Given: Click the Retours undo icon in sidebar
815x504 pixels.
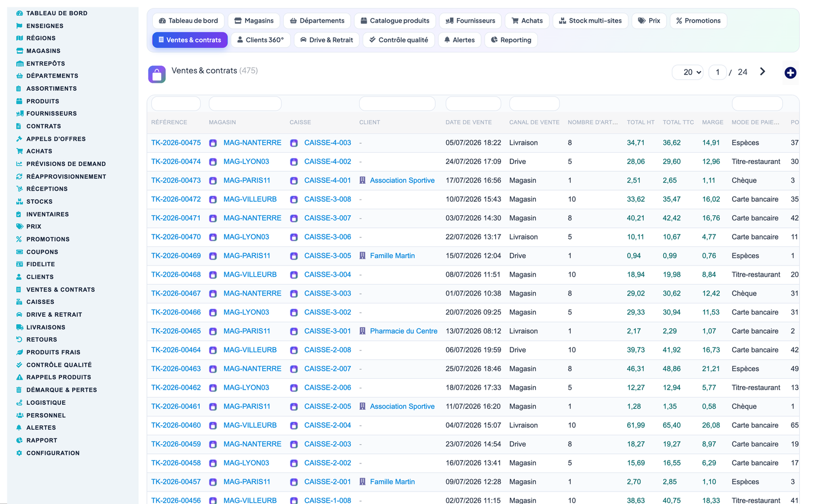Looking at the screenshot, I should point(19,339).
